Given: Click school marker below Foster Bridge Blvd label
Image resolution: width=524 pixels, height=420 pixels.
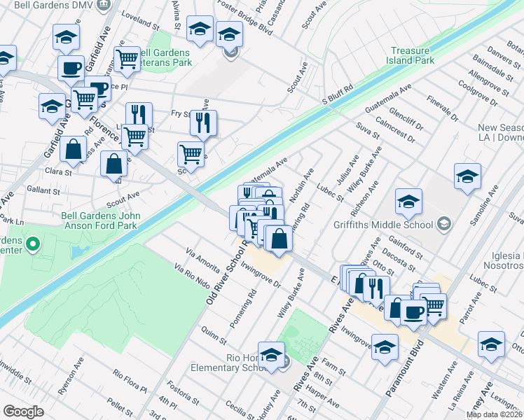Looking at the screenshot, I should [229, 35].
